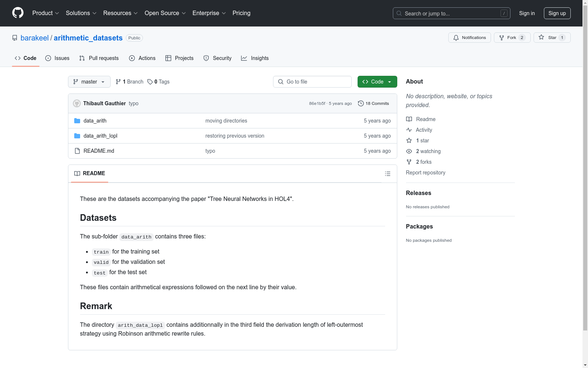Viewport: 588px width, 368px height.
Task: Click the commits history clock icon
Action: [361, 103]
